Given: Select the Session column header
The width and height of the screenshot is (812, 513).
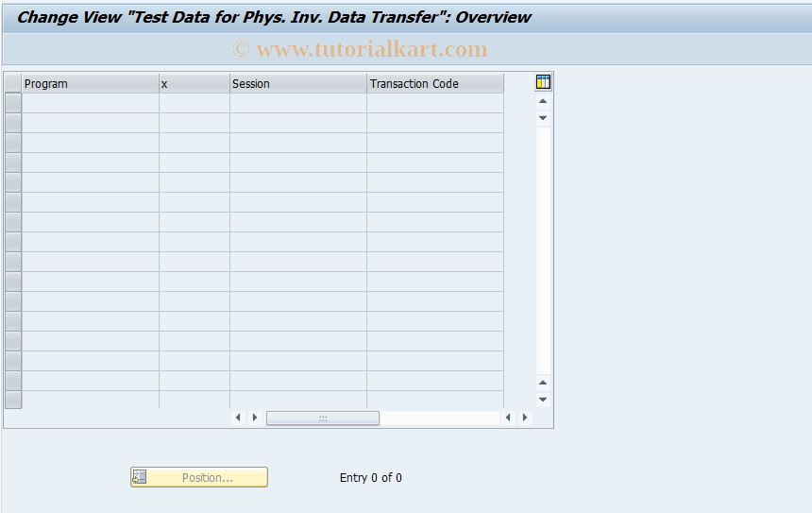Looking at the screenshot, I should click(298, 84).
